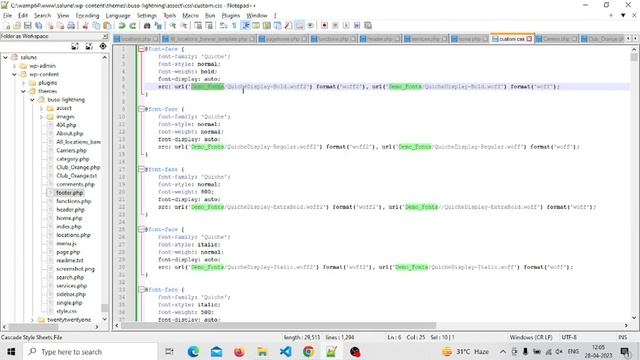
Task: Click the Redo arrow icon
Action: 133,26
